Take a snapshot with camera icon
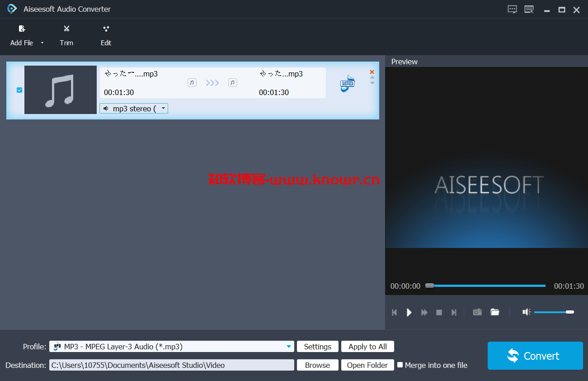This screenshot has width=588, height=381. tap(477, 312)
